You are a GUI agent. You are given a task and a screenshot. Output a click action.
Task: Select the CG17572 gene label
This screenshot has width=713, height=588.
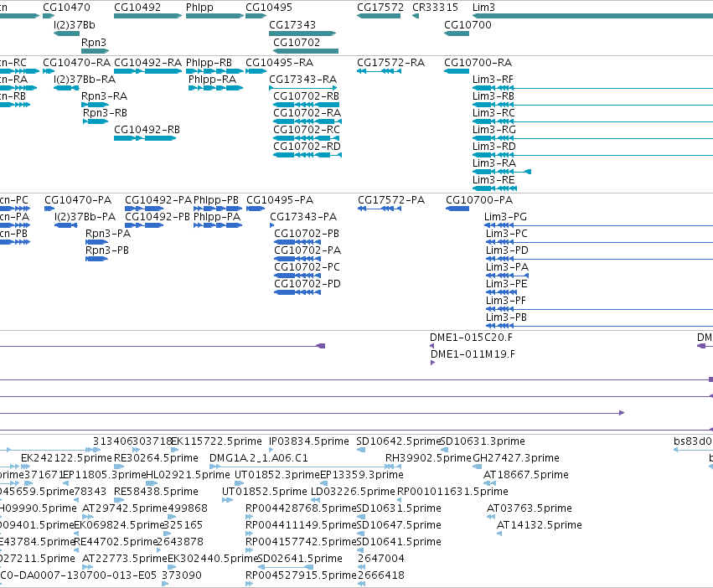pyautogui.click(x=380, y=8)
